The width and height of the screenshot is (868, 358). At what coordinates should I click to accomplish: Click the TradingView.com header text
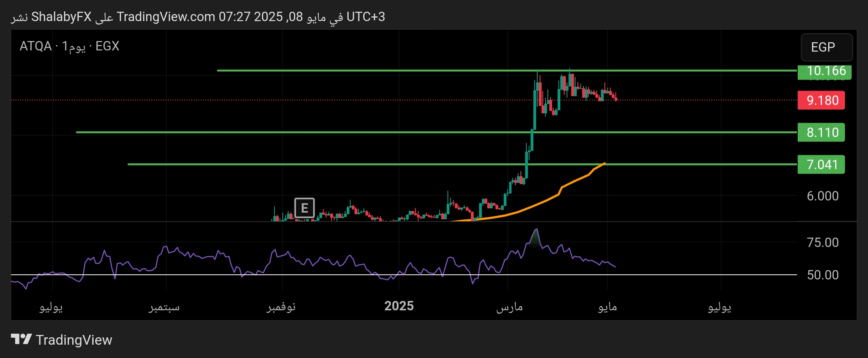[x=166, y=17]
